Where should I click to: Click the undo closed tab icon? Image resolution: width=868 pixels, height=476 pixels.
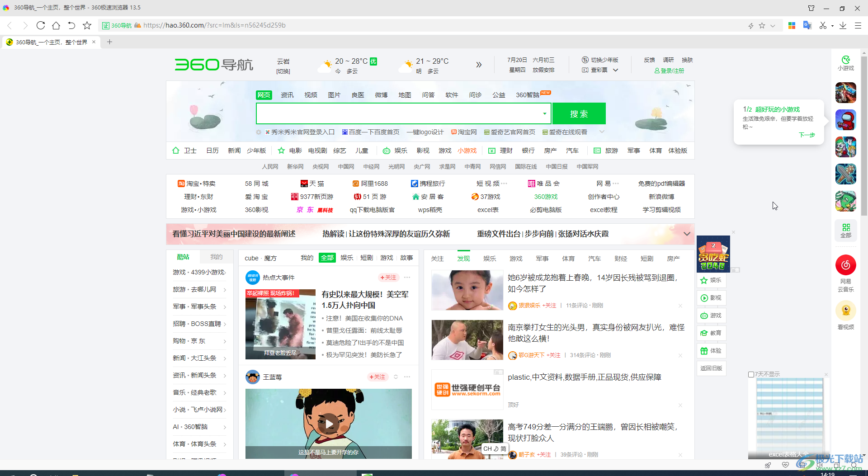click(x=71, y=25)
